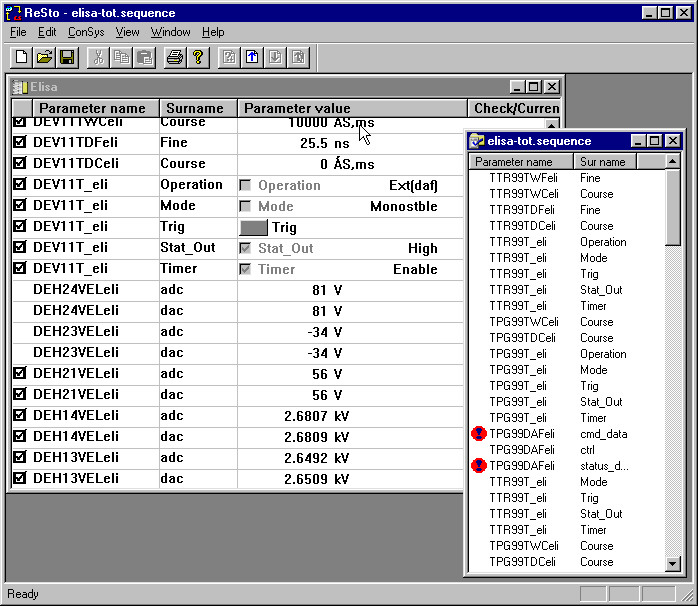Toggle the Stat_Out checkbox in value column

[245, 248]
